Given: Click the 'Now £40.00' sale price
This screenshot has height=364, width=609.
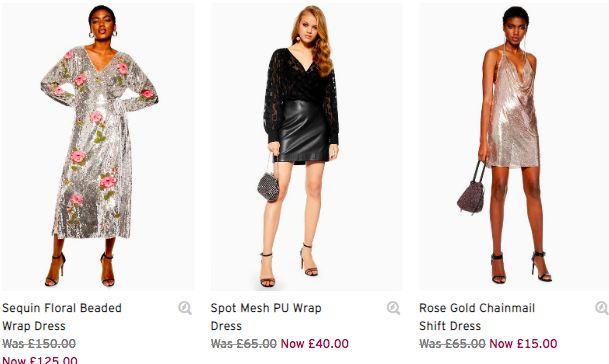Looking at the screenshot, I should click(315, 344).
